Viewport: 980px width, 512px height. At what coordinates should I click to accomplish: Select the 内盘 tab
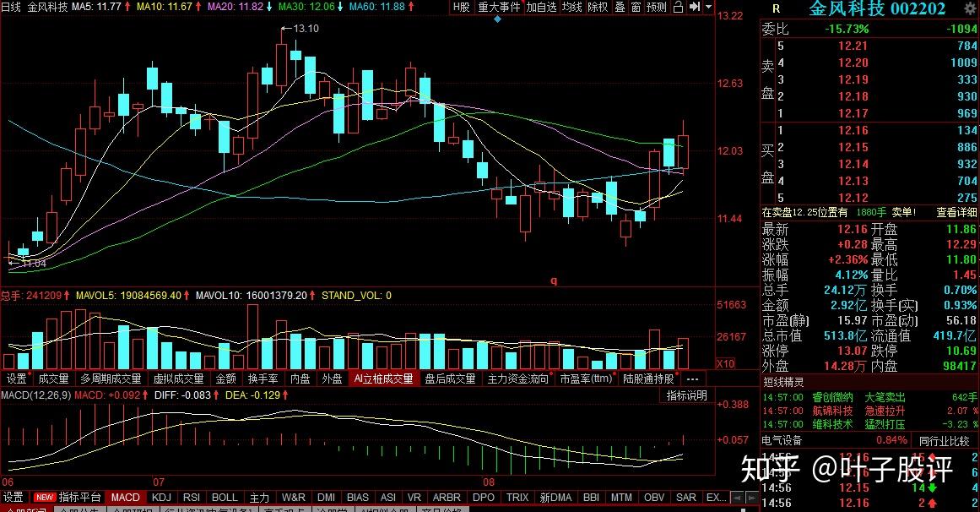[300, 379]
